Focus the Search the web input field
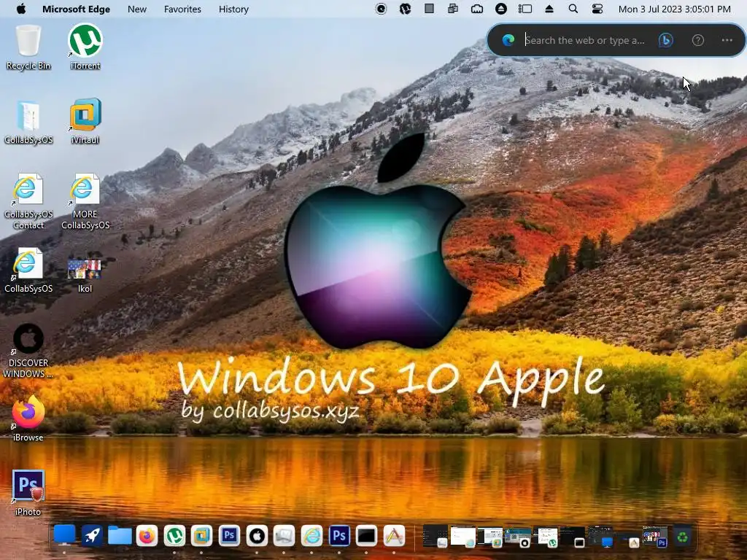 tap(584, 40)
